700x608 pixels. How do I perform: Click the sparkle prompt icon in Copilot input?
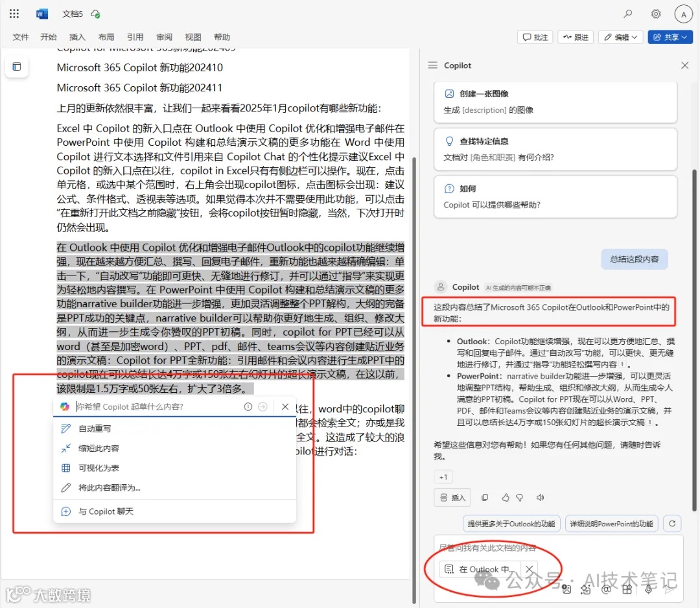(x=586, y=589)
